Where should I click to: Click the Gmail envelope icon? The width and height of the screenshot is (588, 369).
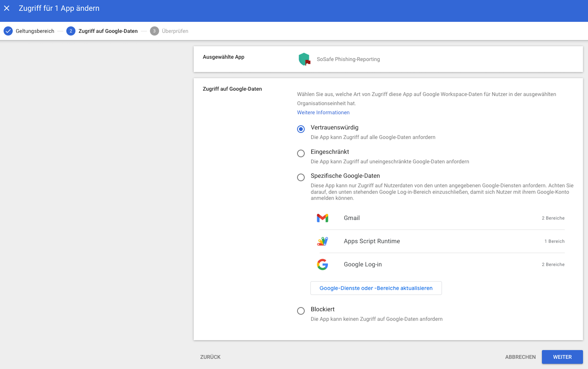pyautogui.click(x=322, y=218)
